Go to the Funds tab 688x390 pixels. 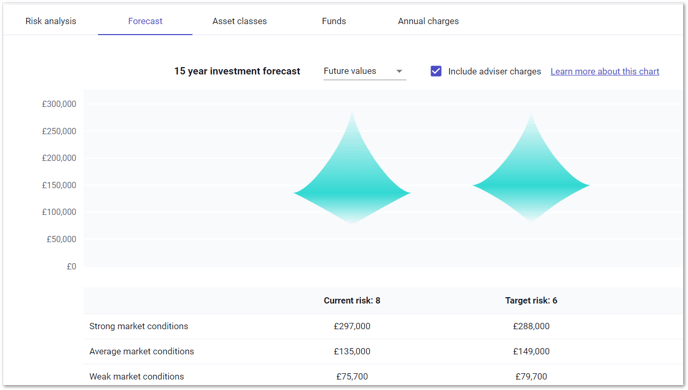pos(334,21)
